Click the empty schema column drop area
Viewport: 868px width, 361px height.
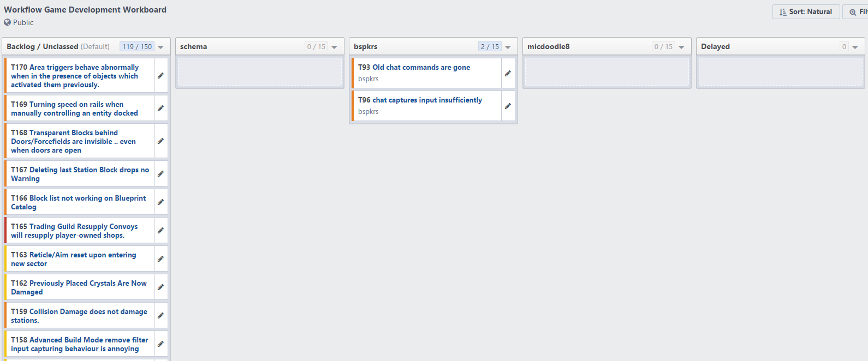coord(260,72)
